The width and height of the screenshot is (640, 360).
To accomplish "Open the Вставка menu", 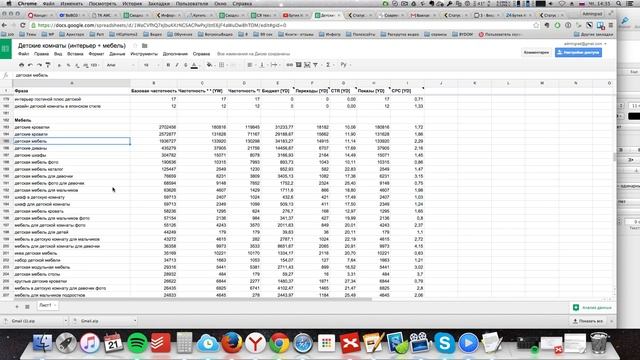I will click(75, 54).
